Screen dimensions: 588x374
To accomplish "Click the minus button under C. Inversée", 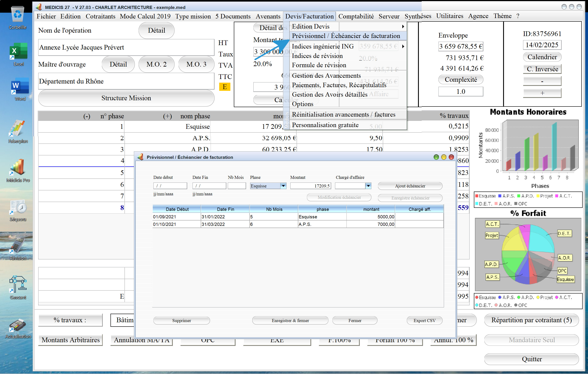I will [x=542, y=81].
